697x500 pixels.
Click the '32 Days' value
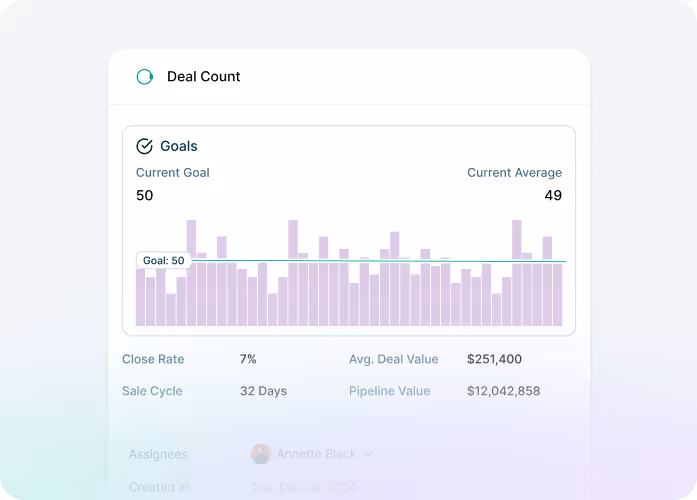[263, 391]
